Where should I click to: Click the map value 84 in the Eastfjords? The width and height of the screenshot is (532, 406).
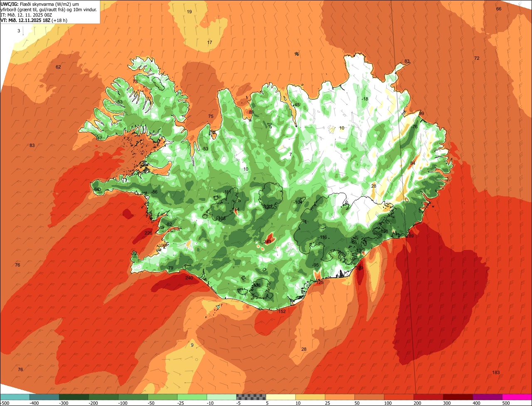(413, 163)
